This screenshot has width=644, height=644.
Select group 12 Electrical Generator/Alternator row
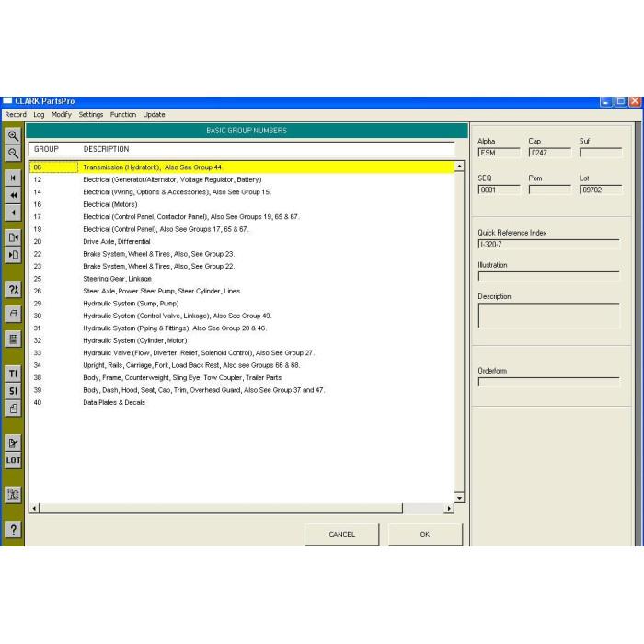coord(242,179)
